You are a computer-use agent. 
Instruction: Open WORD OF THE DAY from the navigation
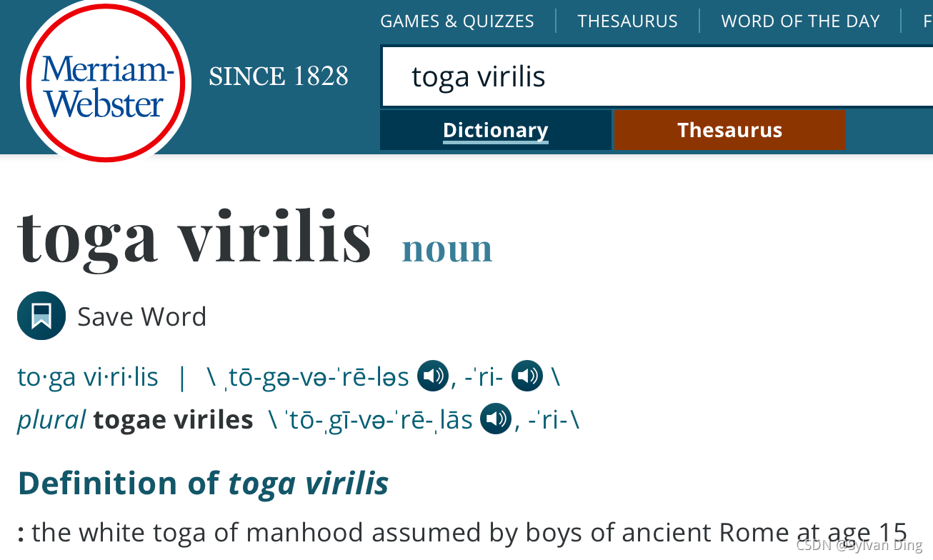click(x=800, y=21)
